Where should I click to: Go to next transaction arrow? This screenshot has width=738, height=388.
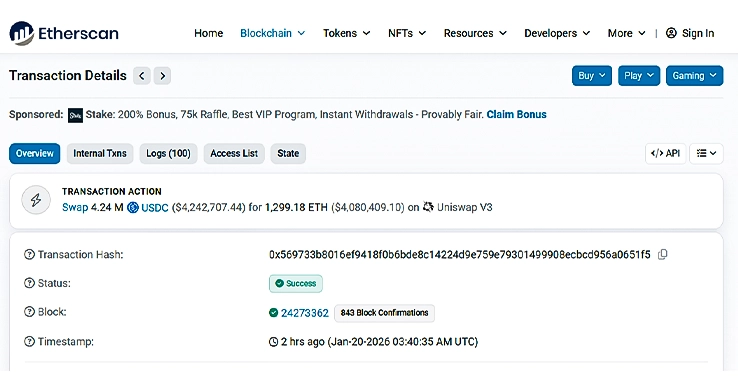click(162, 76)
